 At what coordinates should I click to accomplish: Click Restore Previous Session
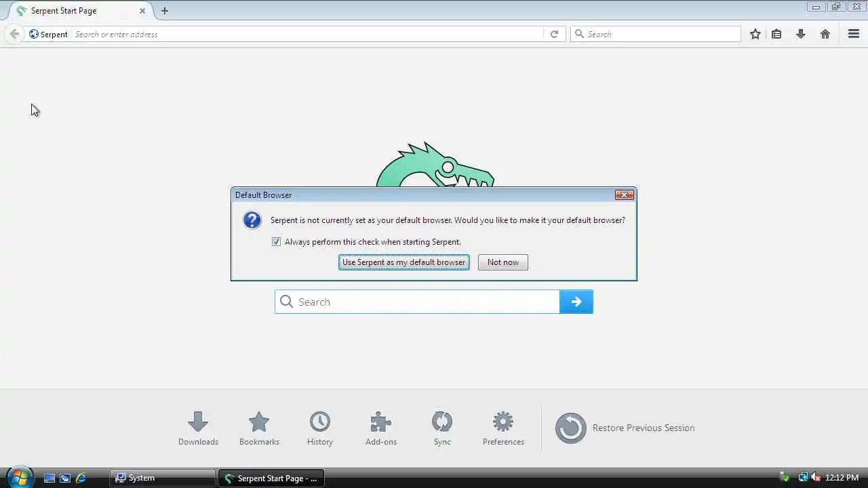click(625, 428)
